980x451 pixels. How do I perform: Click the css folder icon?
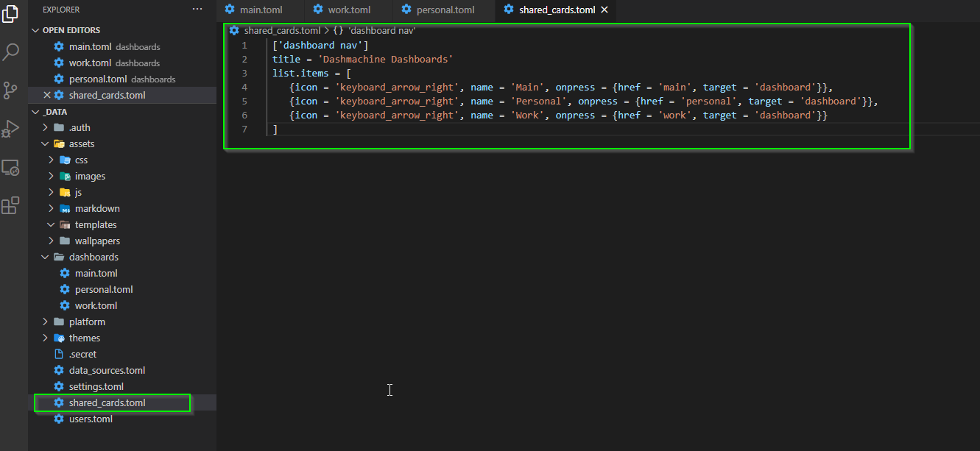point(65,160)
